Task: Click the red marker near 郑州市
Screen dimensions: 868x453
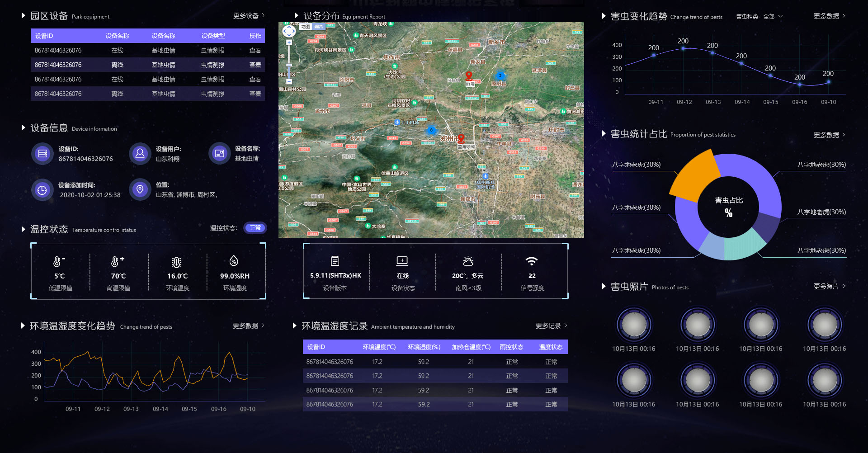Action: pos(461,138)
